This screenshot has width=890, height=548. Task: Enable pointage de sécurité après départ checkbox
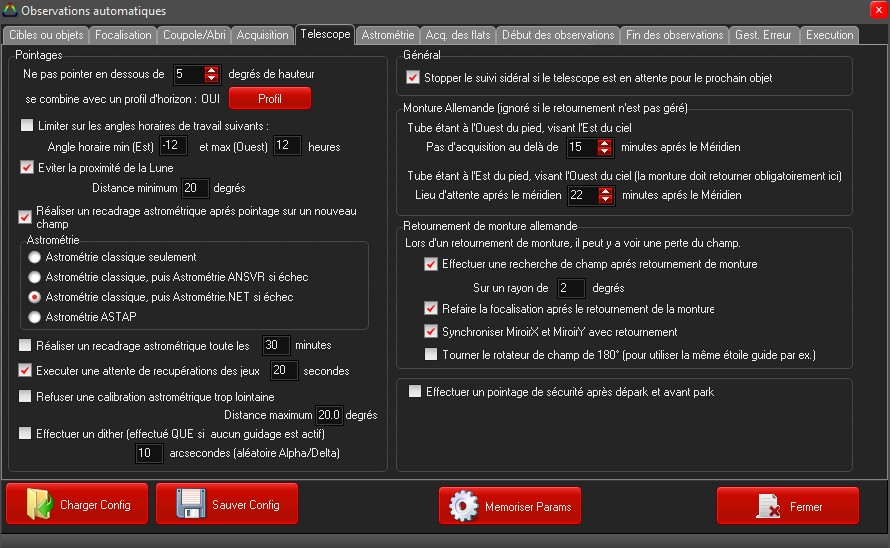click(x=415, y=391)
